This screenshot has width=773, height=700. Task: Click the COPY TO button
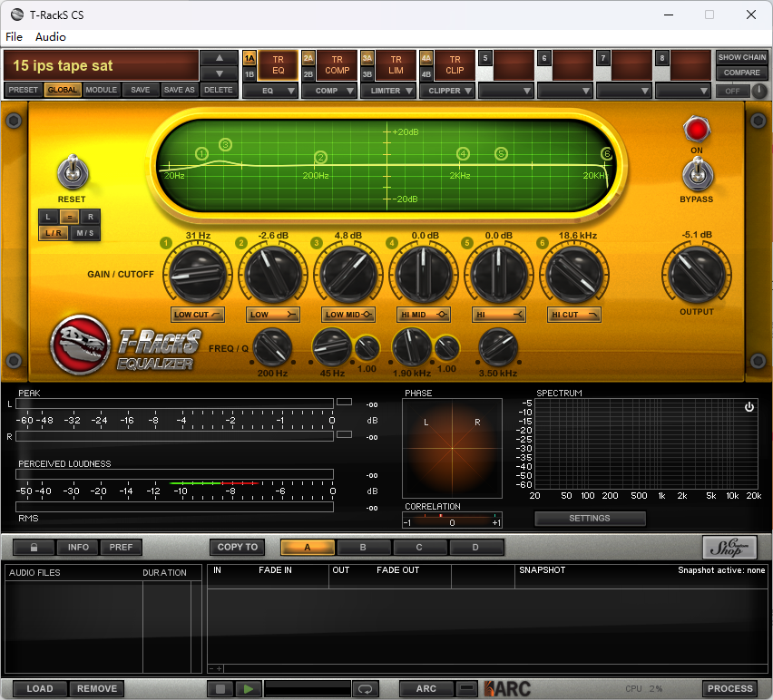238,547
